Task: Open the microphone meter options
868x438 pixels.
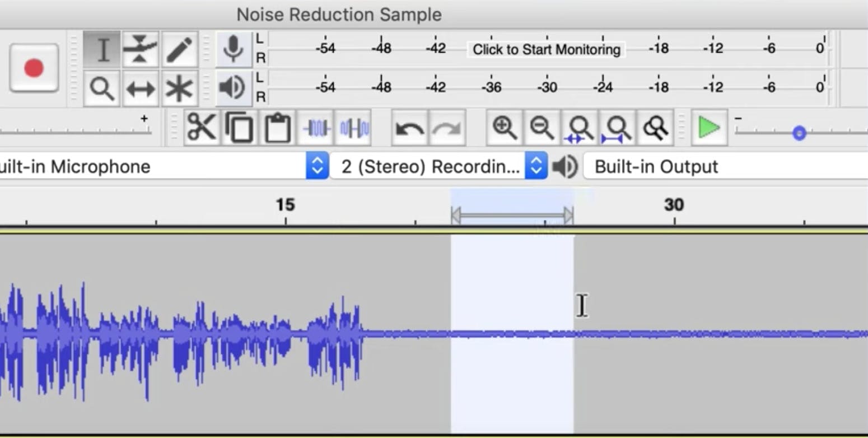Action: [234, 49]
